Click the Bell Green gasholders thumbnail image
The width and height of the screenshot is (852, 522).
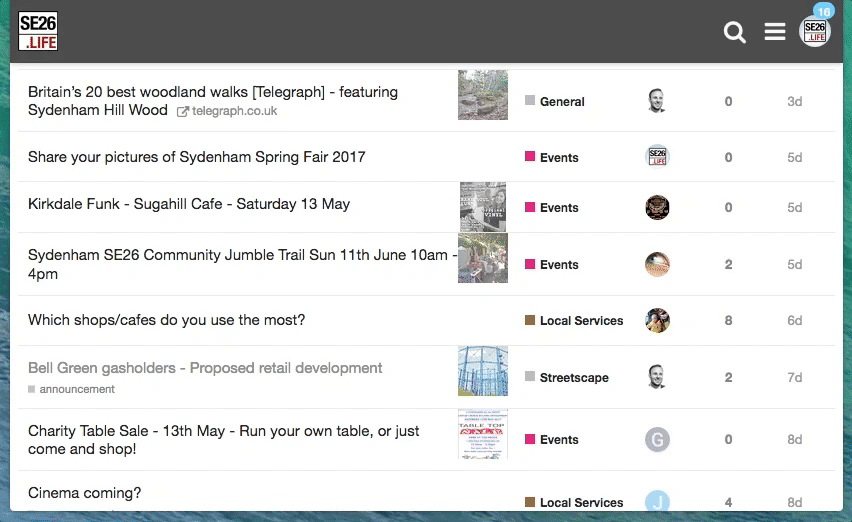pyautogui.click(x=483, y=371)
